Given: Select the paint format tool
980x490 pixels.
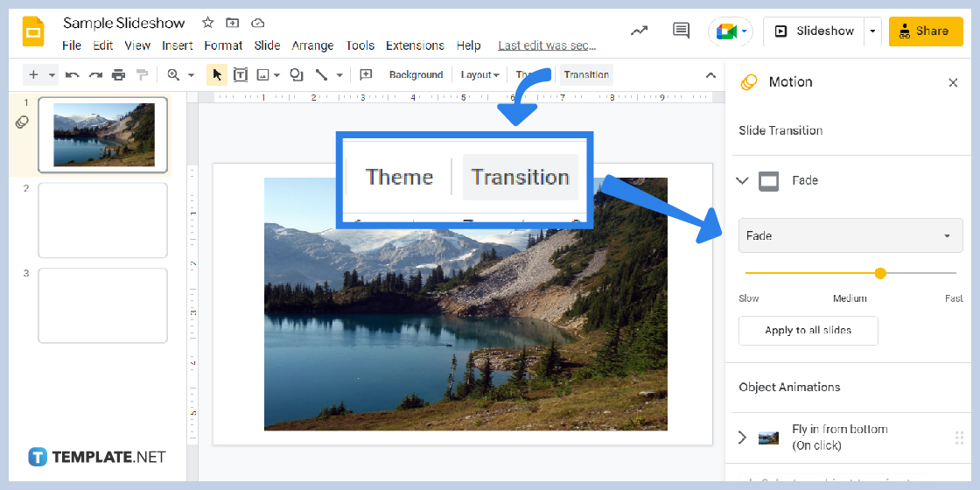Looking at the screenshot, I should click(143, 75).
